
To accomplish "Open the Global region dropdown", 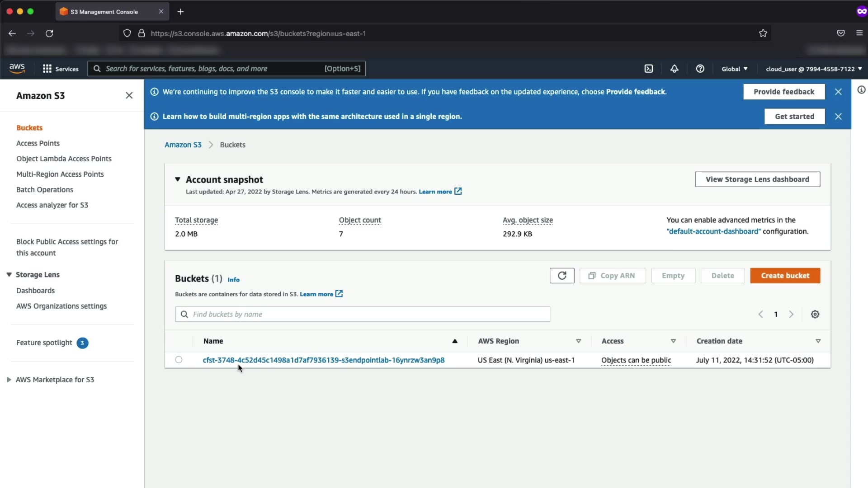I will pos(734,69).
